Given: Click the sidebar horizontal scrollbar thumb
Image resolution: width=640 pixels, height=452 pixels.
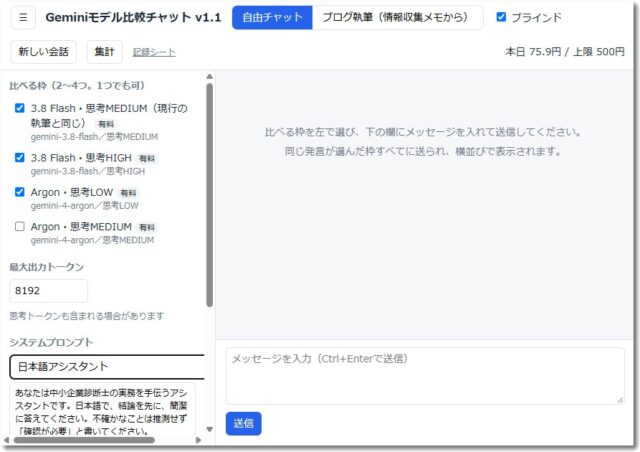Looking at the screenshot, I should pyautogui.click(x=84, y=440).
